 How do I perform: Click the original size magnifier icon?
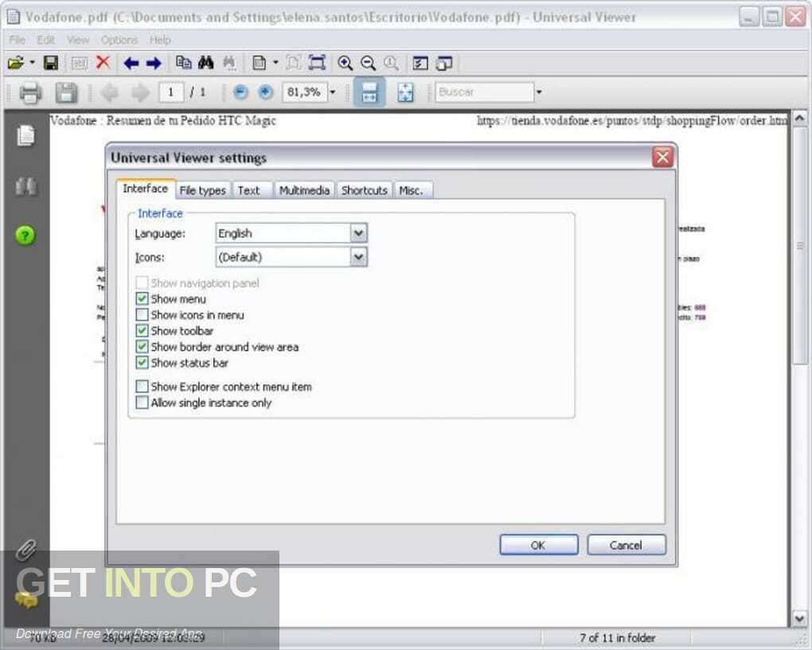coord(391,63)
